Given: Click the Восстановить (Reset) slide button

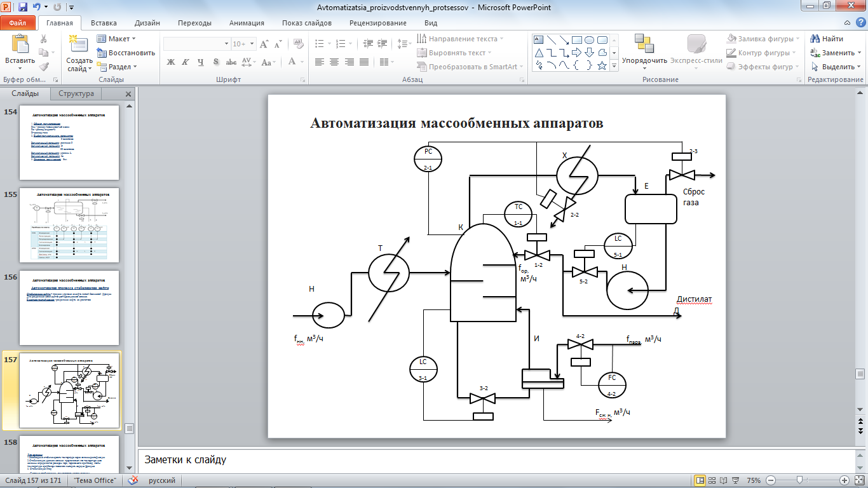Looking at the screenshot, I should click(126, 53).
